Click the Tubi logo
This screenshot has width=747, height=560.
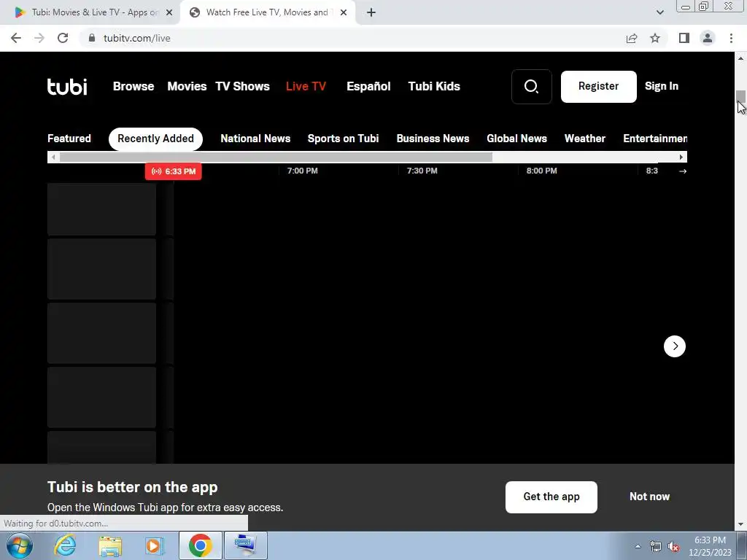67,87
